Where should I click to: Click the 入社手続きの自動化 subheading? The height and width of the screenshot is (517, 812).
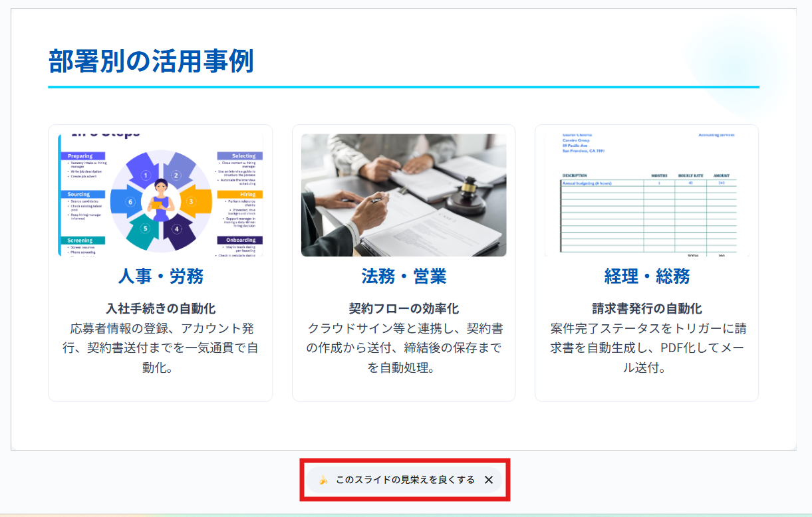pyautogui.click(x=161, y=309)
